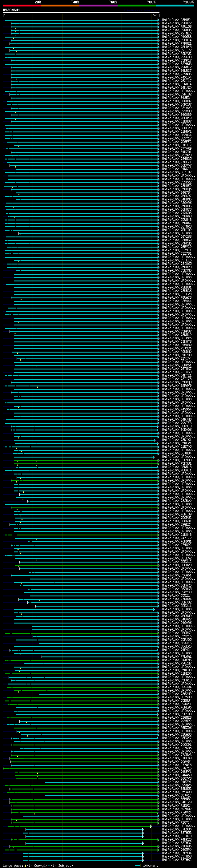
Task: Open hit UniRef100_P49688
Action: [x=176, y=37]
